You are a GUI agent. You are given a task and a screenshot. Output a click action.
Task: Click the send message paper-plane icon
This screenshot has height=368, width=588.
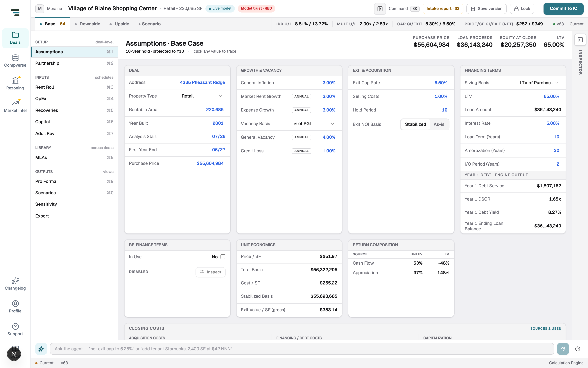tap(563, 349)
